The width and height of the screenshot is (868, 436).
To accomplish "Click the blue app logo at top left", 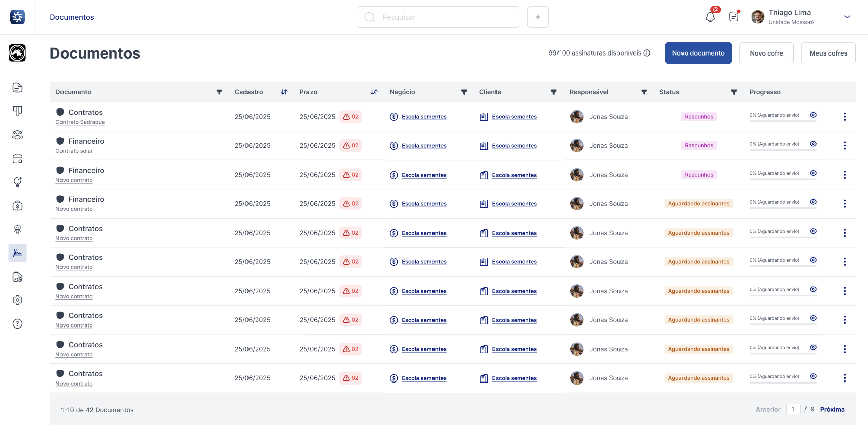I will point(17,17).
